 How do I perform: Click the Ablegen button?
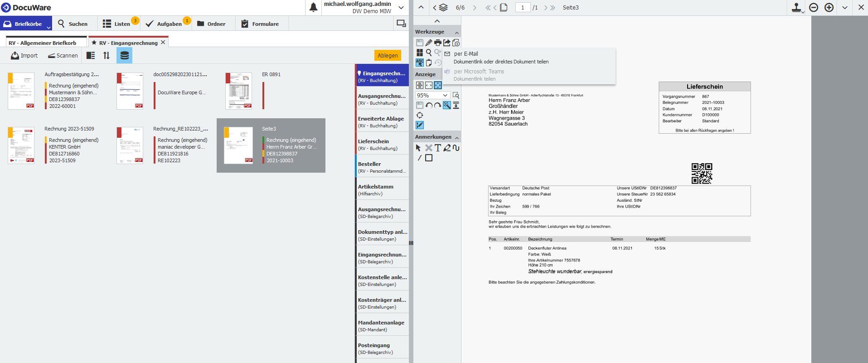coord(388,55)
